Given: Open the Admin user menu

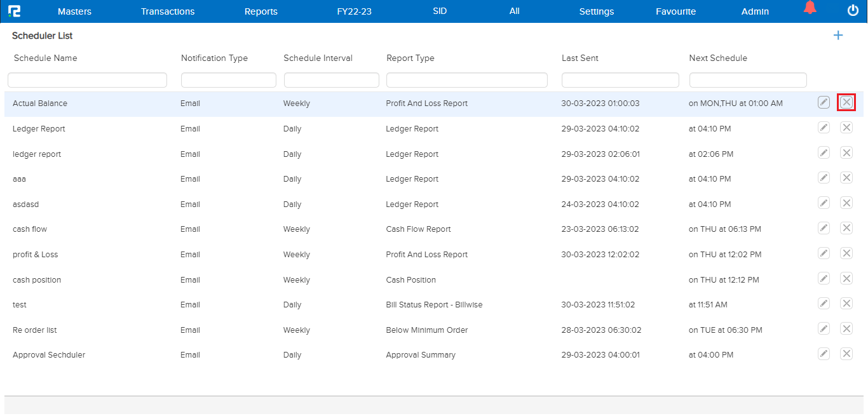Looking at the screenshot, I should coord(755,11).
